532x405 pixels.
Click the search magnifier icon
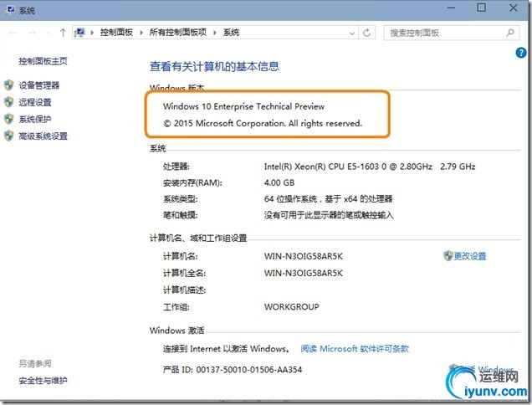tap(509, 33)
